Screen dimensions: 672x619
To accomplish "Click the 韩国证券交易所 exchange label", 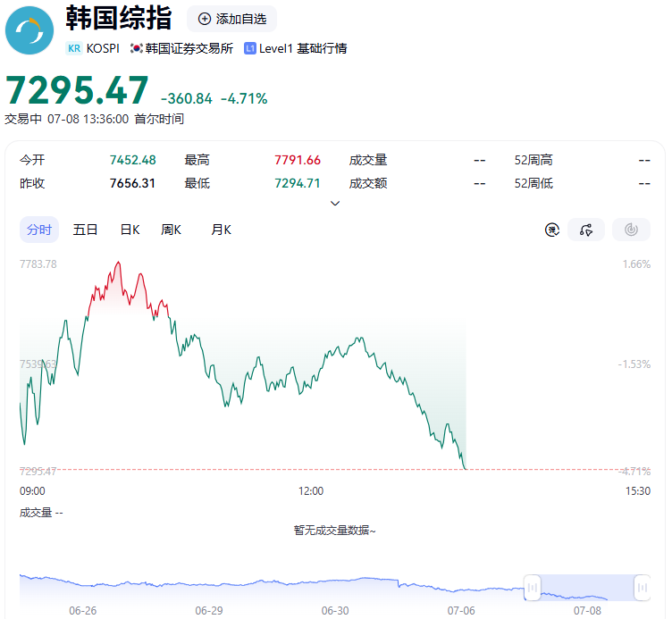I will pos(189,48).
